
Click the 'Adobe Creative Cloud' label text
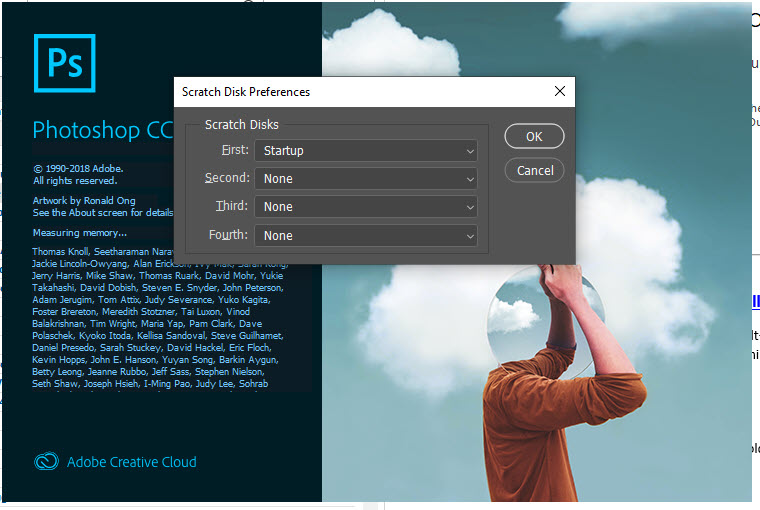click(132, 462)
